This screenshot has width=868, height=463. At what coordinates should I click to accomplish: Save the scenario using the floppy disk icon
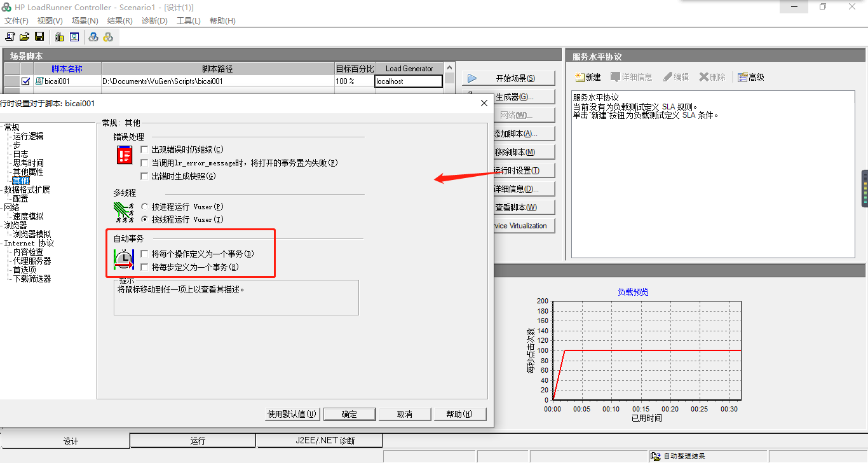pyautogui.click(x=39, y=36)
